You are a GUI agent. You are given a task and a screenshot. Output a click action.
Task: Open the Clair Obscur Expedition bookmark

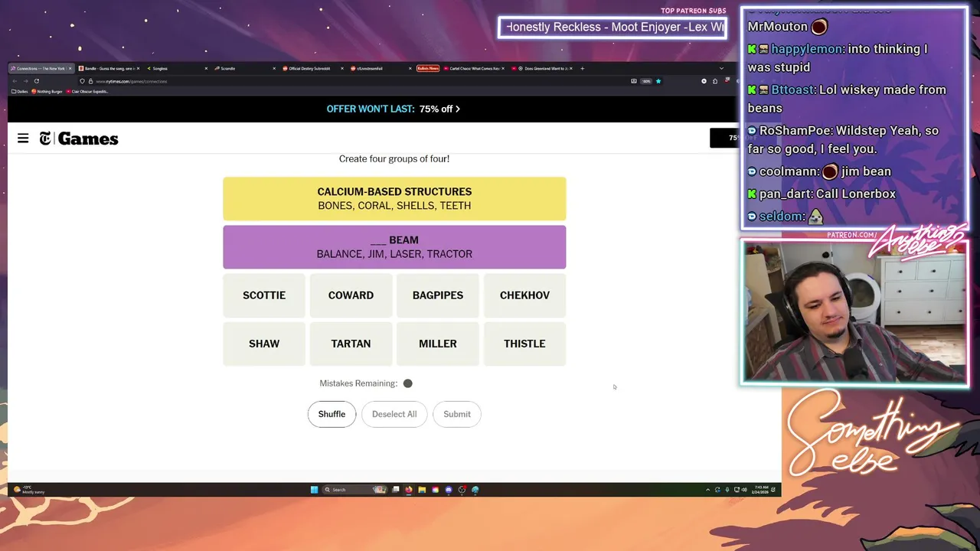point(87,91)
